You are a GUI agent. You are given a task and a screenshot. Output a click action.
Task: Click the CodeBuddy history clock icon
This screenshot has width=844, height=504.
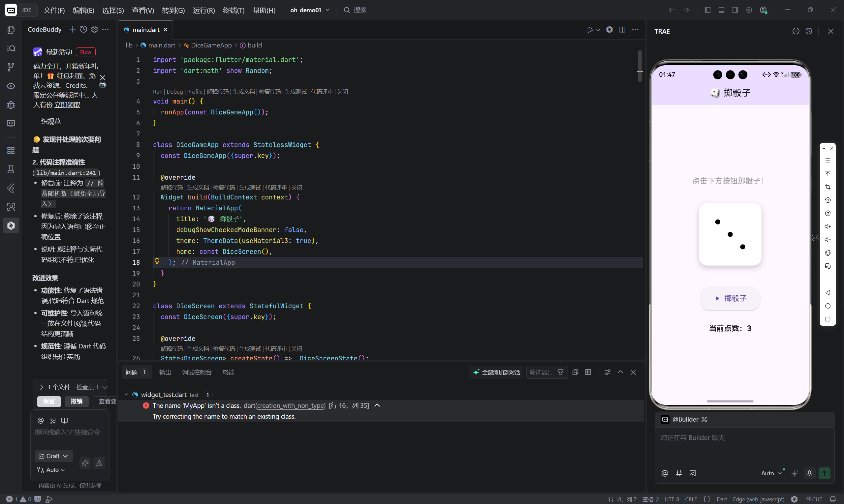coord(83,30)
